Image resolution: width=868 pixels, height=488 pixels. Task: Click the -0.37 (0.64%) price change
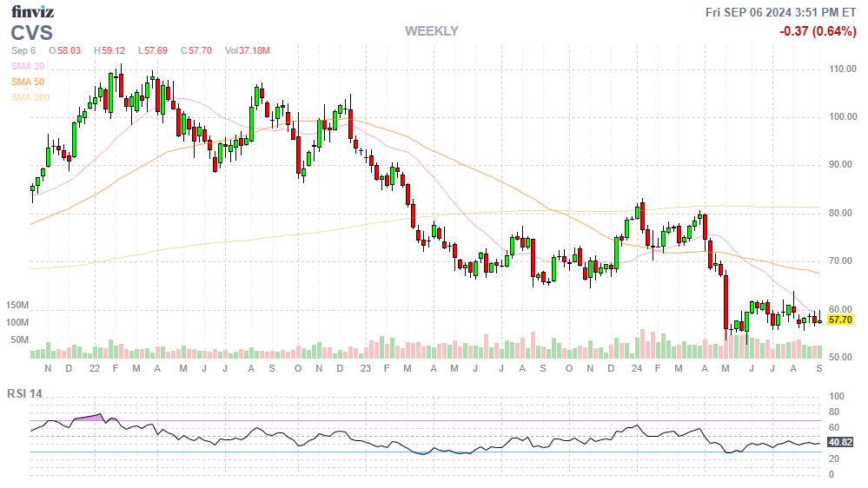[817, 32]
